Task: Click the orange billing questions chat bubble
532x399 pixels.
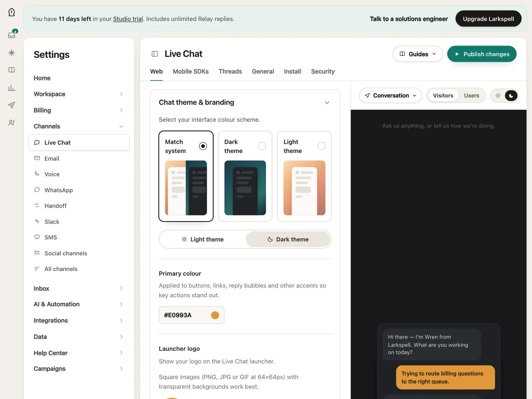Action: tap(445, 377)
